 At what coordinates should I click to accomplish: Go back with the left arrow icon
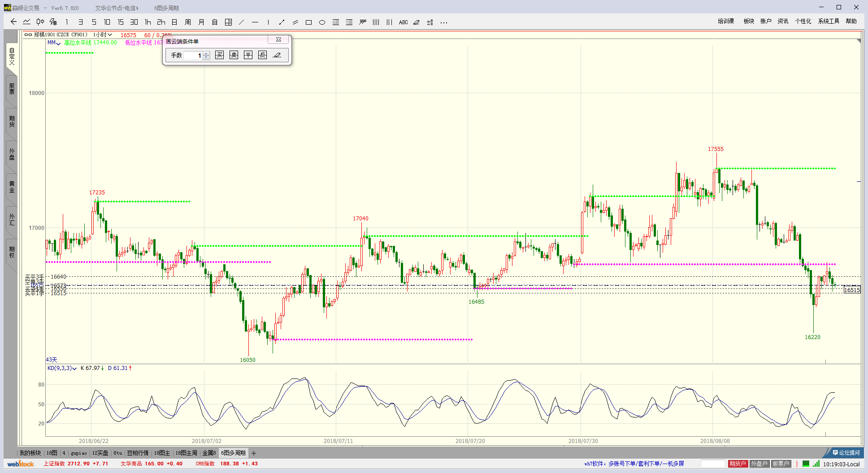13,21
